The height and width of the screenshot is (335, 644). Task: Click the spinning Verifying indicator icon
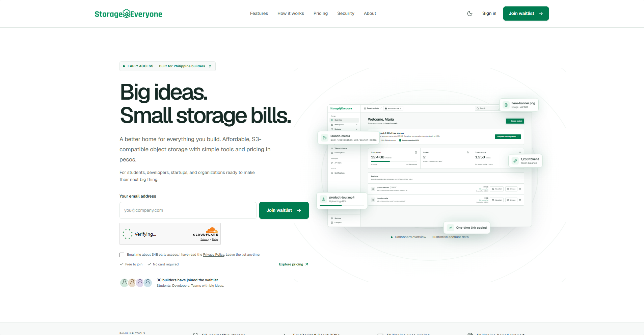click(x=128, y=234)
